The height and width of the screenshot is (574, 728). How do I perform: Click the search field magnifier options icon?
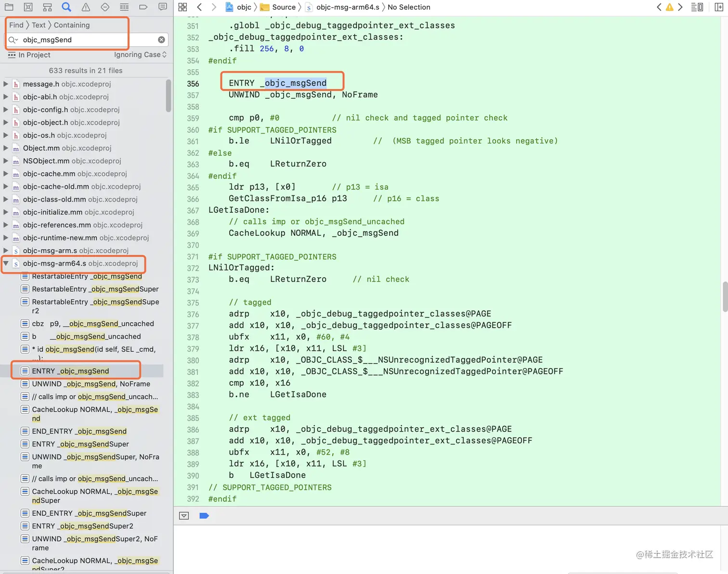13,40
